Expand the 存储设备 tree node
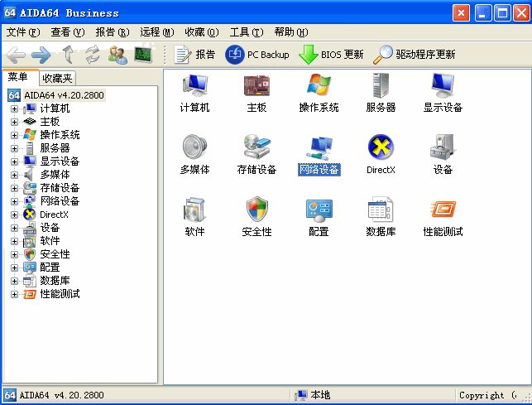Viewport: 532px width, 405px height. point(14,188)
